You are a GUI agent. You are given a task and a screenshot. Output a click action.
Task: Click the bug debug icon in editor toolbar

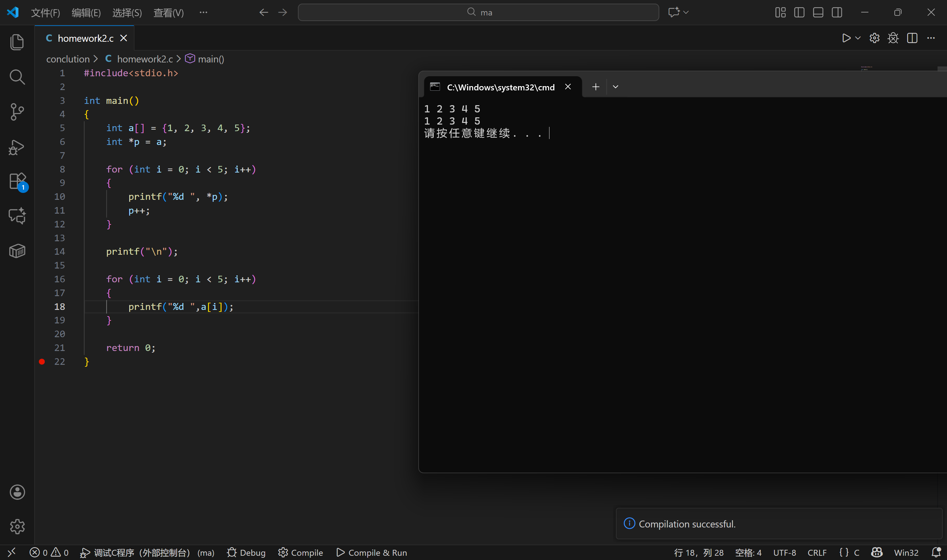click(x=893, y=38)
